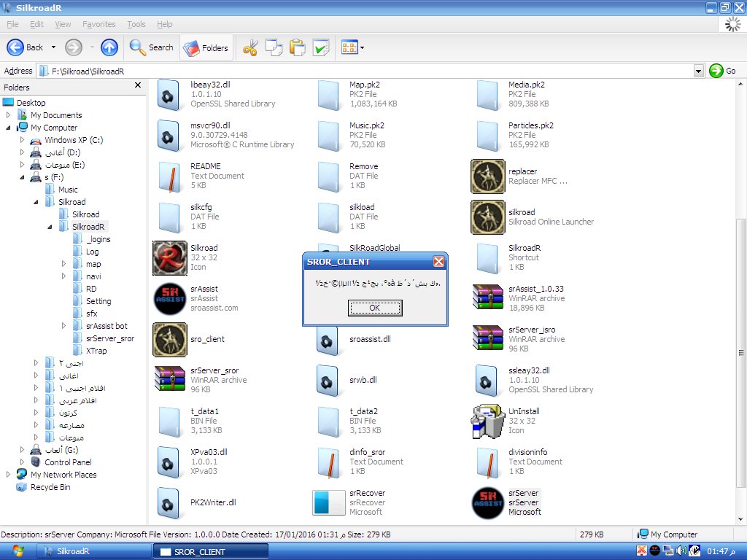Screen dimensions: 747x560
Task: Select the replacer application icon
Action: tap(488, 176)
